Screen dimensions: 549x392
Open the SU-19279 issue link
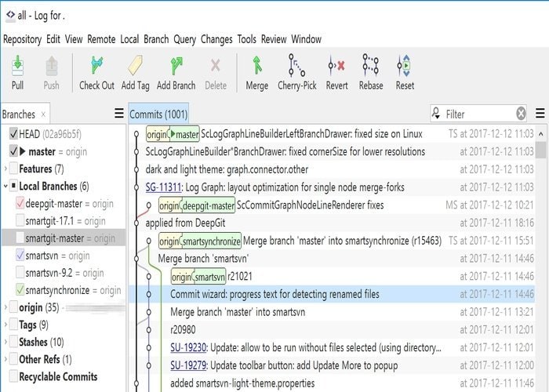click(188, 366)
